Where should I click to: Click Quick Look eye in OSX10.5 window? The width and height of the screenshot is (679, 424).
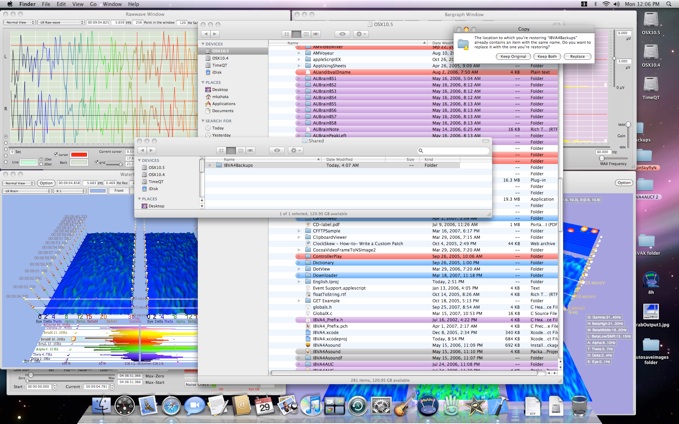pos(342,34)
